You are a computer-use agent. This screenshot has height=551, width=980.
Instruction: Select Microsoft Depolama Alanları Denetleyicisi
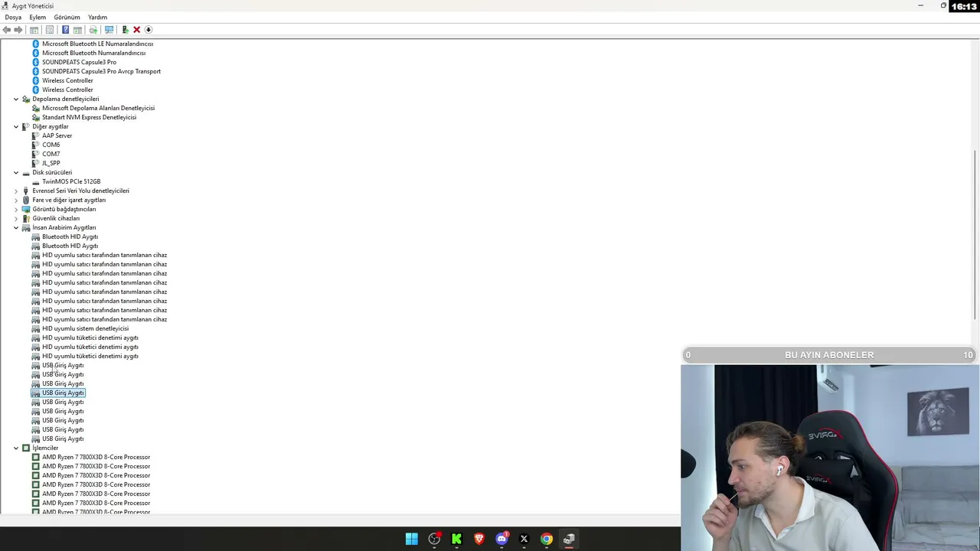pyautogui.click(x=98, y=108)
